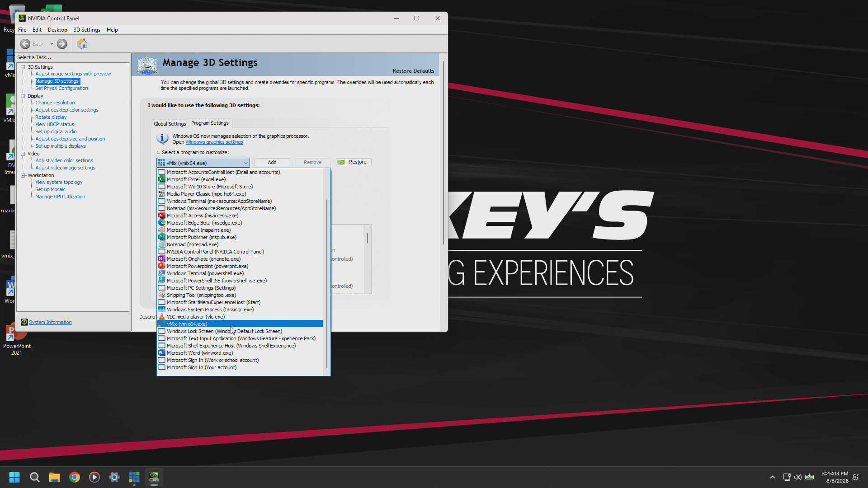Image resolution: width=868 pixels, height=488 pixels.
Task: Select vMix (vmix64.exe) highlighted entry
Action: tap(240, 324)
